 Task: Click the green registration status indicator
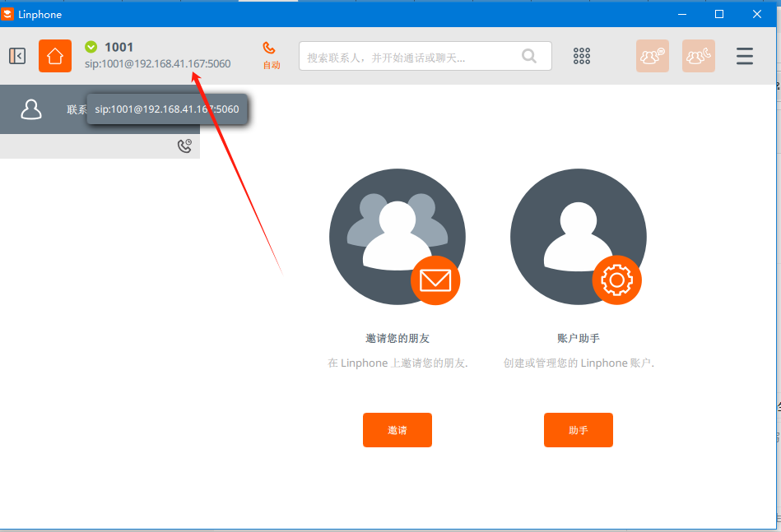pos(91,47)
